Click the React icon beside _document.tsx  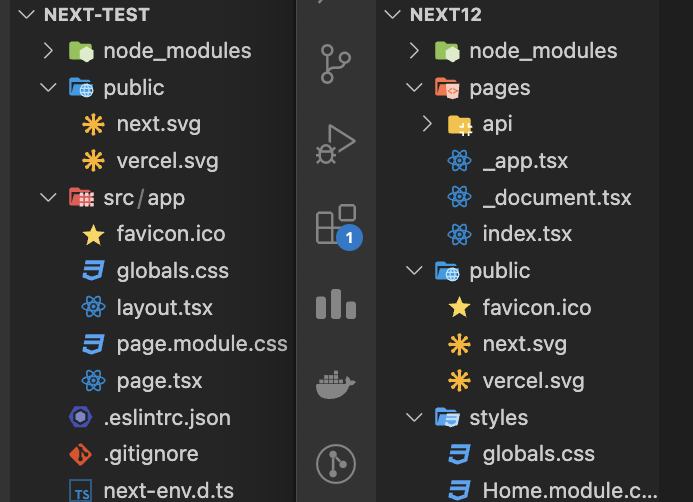[460, 197]
